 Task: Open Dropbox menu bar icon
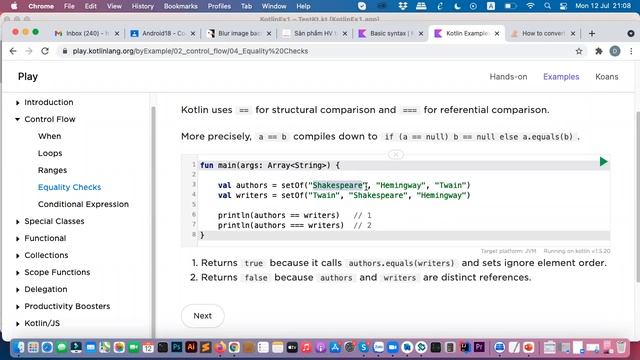(402, 6)
